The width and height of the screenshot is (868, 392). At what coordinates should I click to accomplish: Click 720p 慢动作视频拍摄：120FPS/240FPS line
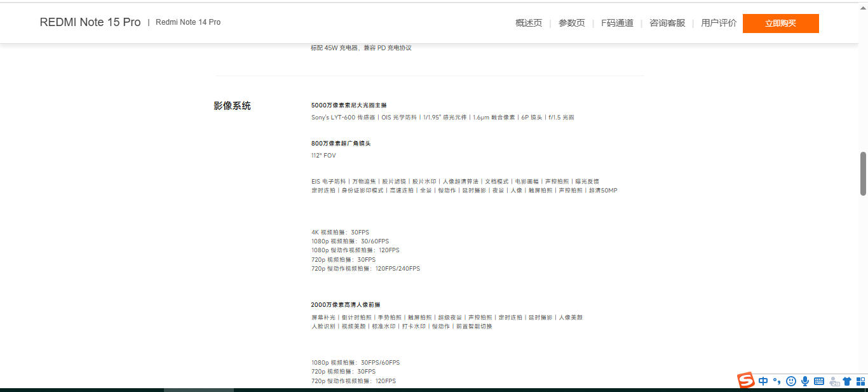click(x=365, y=269)
